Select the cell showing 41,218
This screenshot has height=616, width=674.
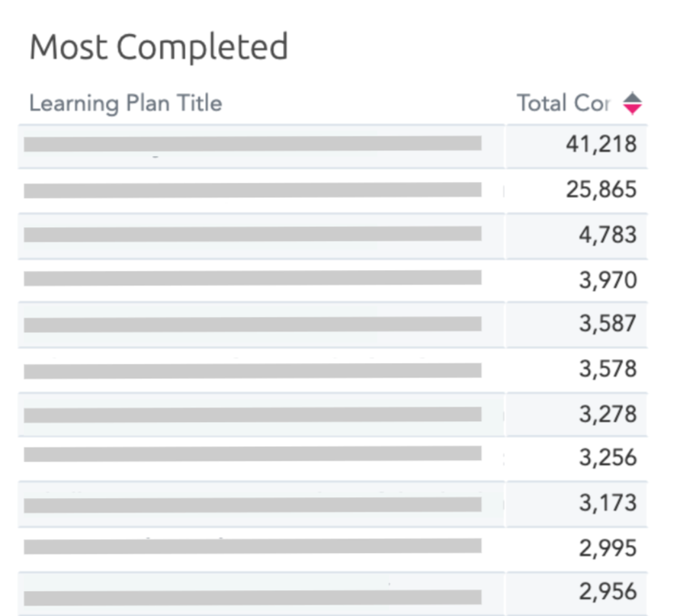pos(601,146)
